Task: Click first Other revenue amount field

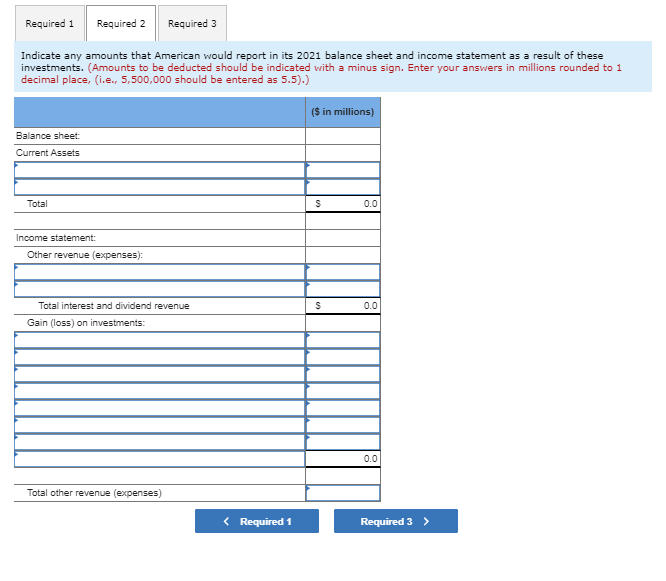Action: [343, 272]
